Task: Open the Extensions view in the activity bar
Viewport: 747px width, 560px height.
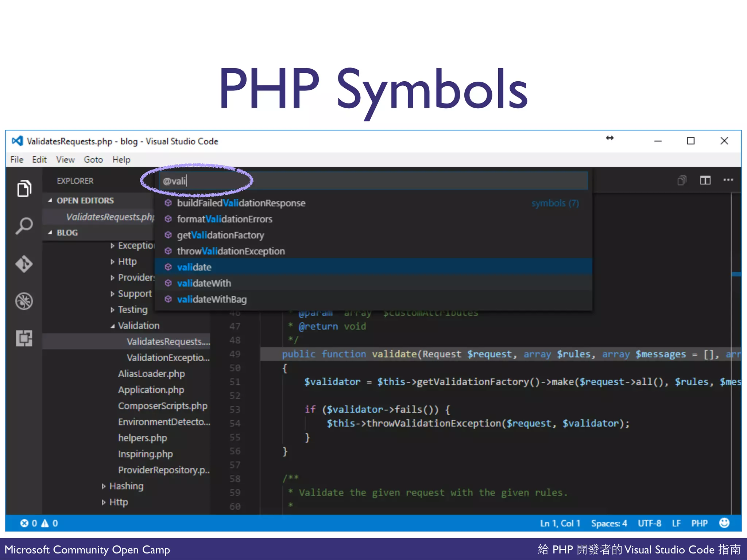Action: pos(24,338)
